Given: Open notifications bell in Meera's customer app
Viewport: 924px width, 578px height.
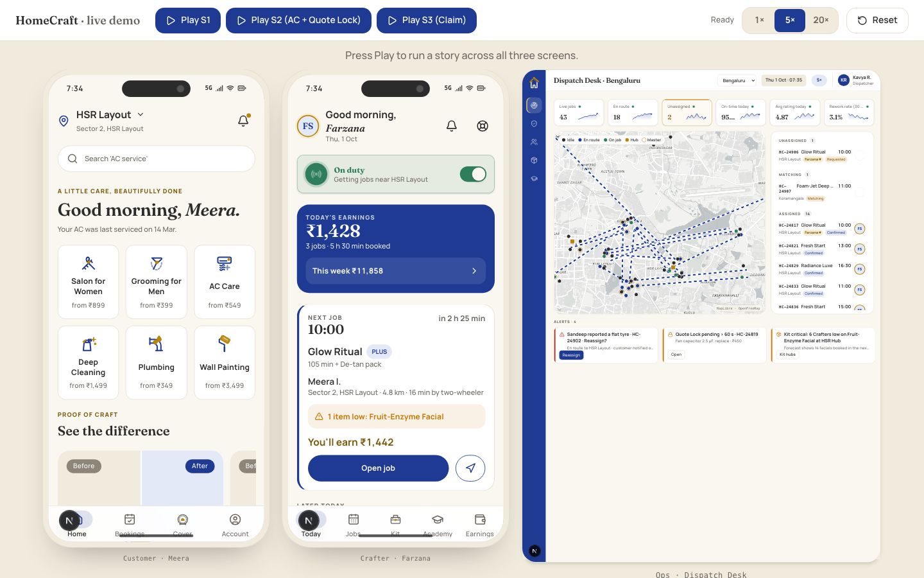Looking at the screenshot, I should coord(243,120).
